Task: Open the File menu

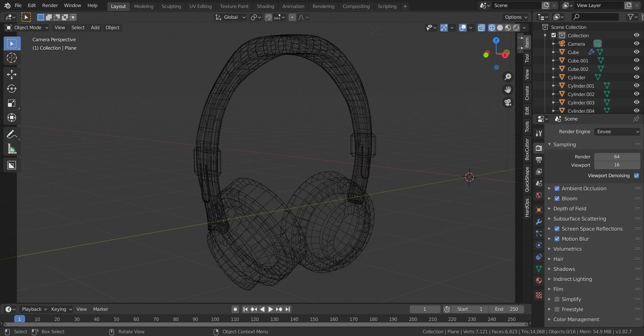Action: point(18,5)
